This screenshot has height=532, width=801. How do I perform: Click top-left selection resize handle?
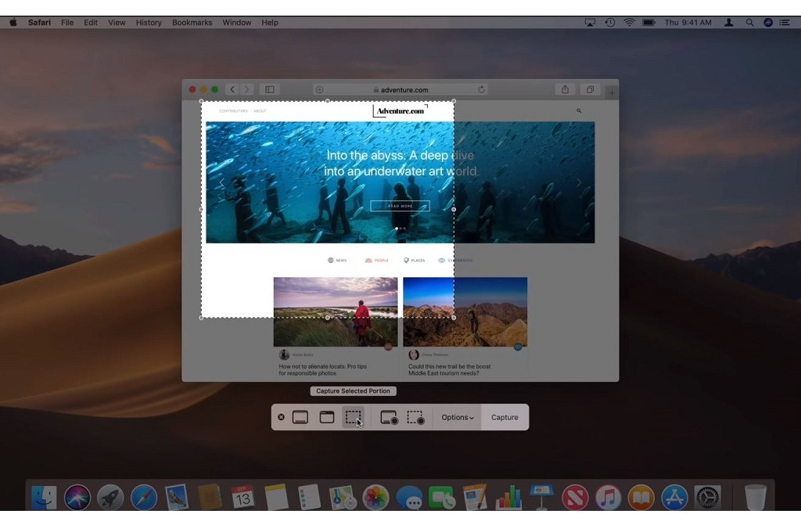click(201, 101)
